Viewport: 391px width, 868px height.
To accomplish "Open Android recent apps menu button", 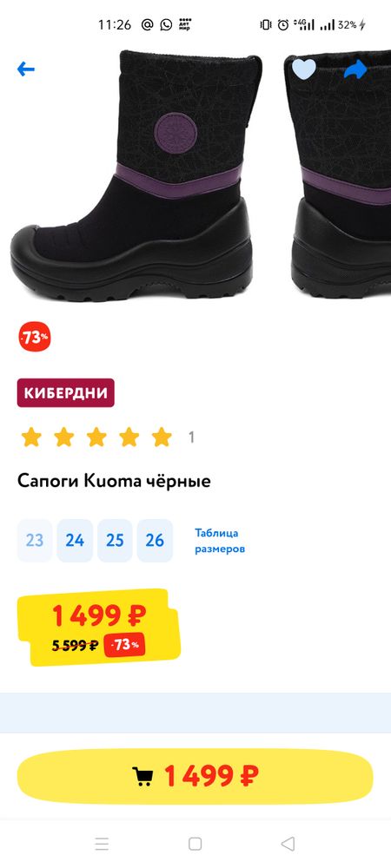I will (x=102, y=844).
